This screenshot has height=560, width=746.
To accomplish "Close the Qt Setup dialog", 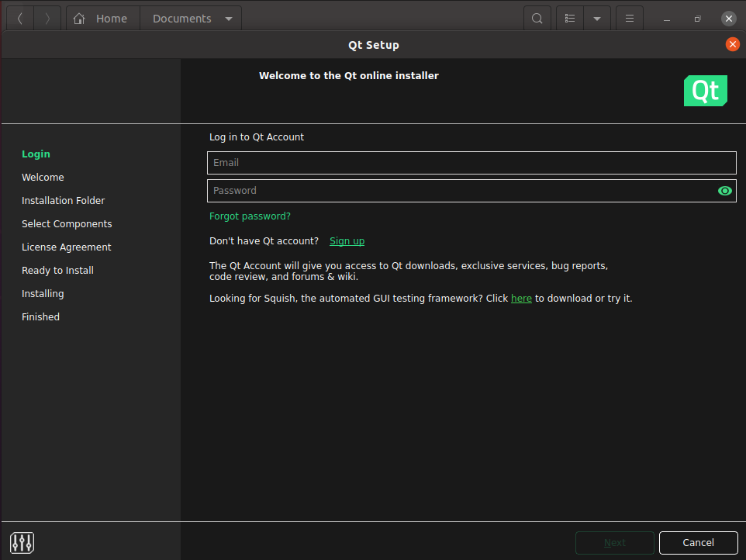I will [x=732, y=44].
